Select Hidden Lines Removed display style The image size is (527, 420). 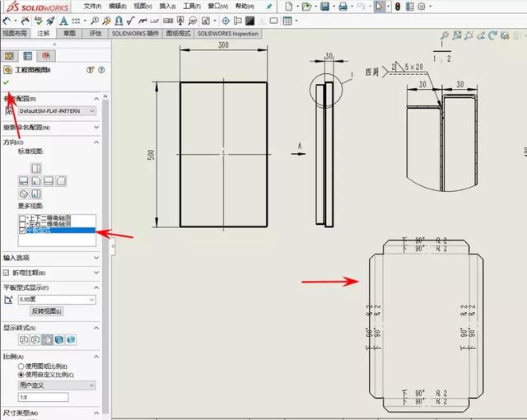[48, 339]
